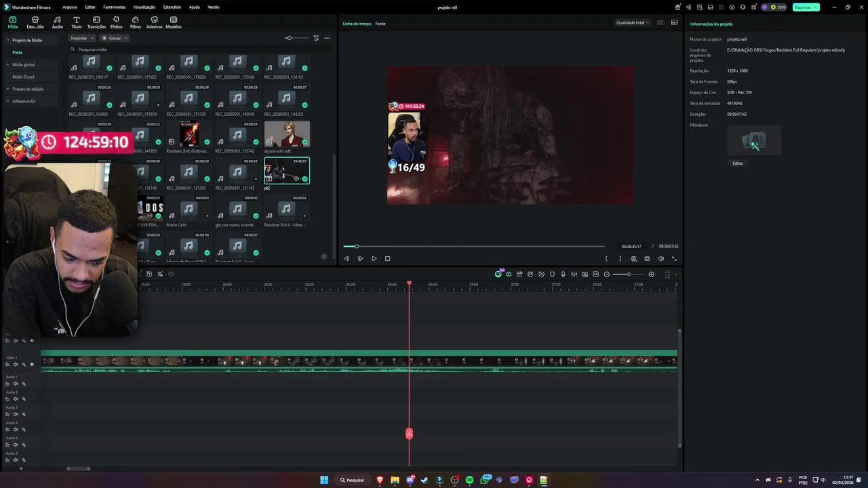Select the Pasta folder item

[17, 52]
